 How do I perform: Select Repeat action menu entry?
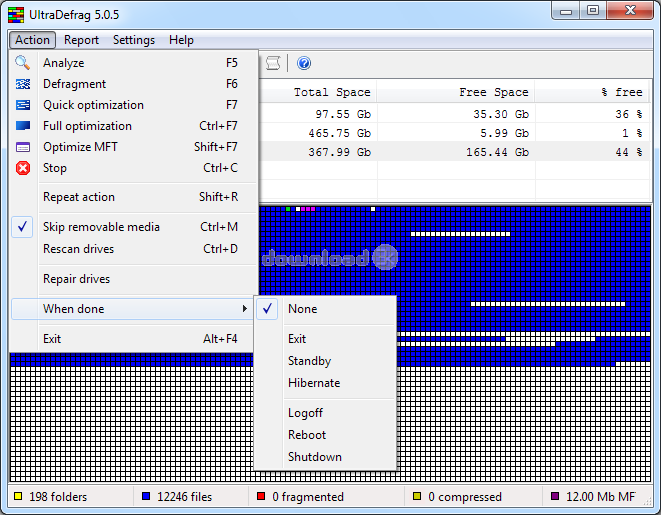pyautogui.click(x=134, y=197)
